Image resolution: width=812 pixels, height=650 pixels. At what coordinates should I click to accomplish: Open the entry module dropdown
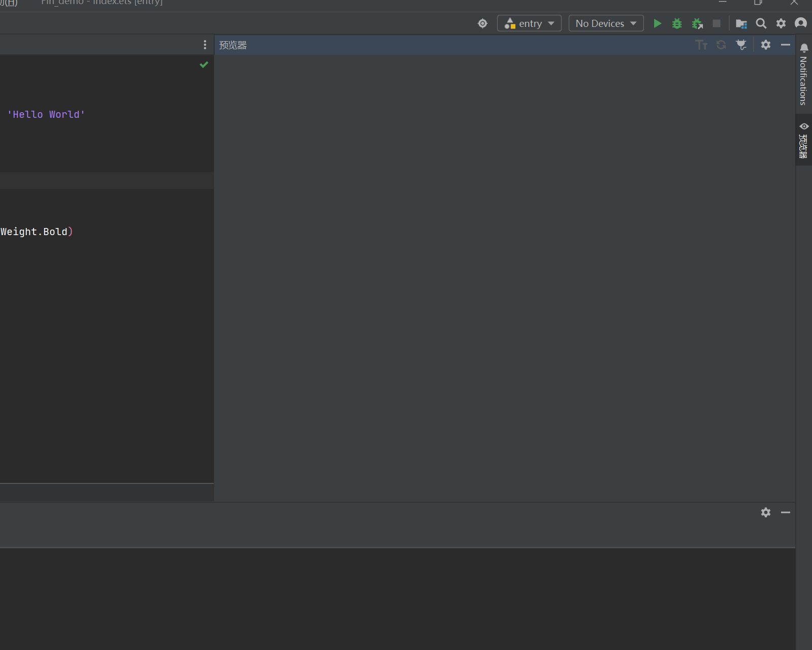point(529,23)
